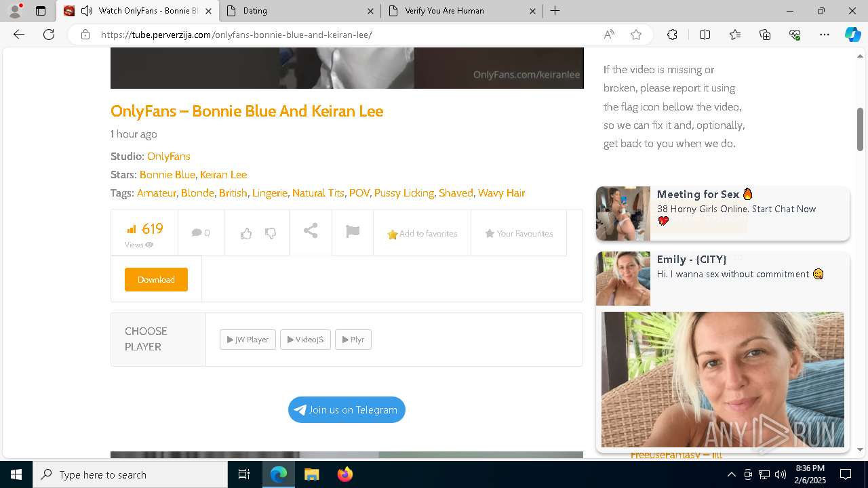868x488 pixels.
Task: Open the Bonnie Blue star link
Action: (x=167, y=174)
